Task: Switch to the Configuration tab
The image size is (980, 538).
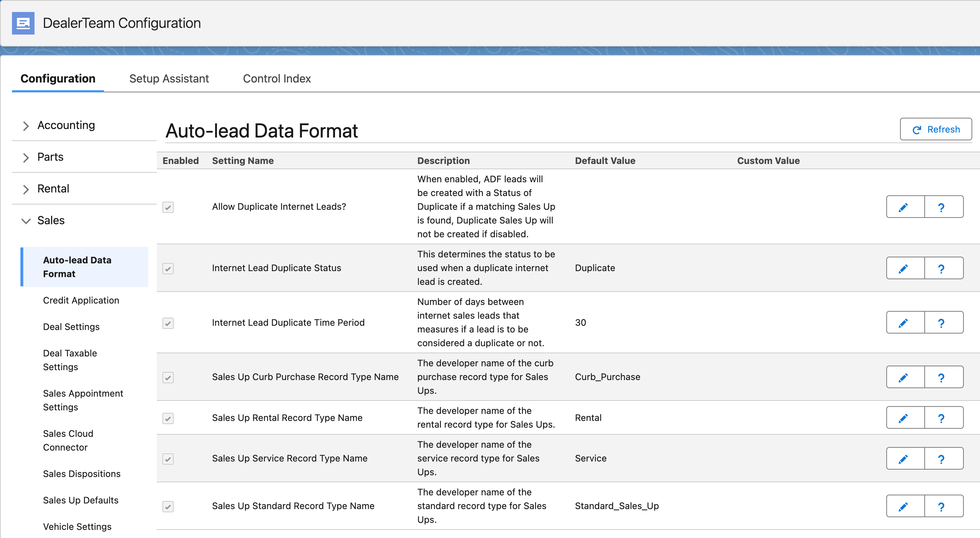Action: 58,78
